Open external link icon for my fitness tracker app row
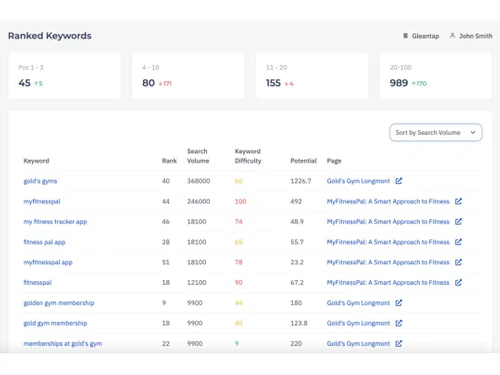The height and width of the screenshot is (375, 500). pos(458,222)
